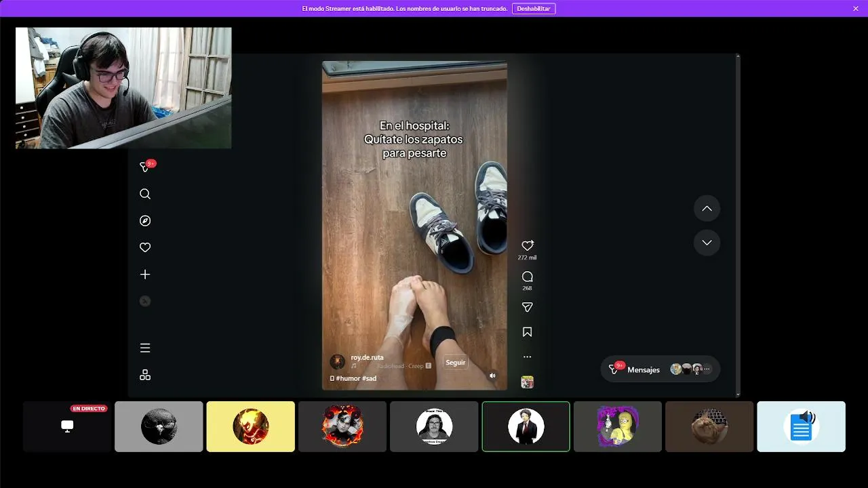868x488 pixels.
Task: Select the yellow tile with fiery avatar
Action: click(250, 426)
